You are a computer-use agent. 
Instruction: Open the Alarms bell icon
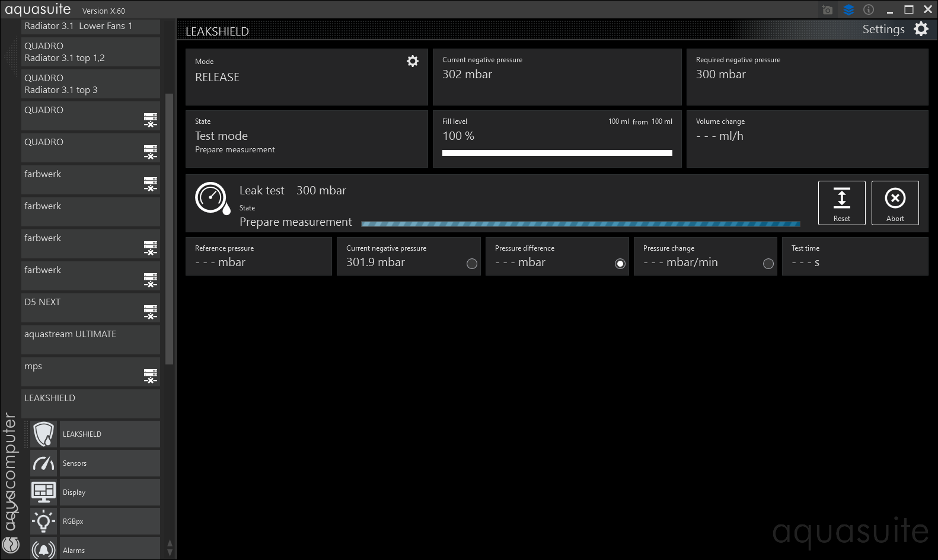(43, 549)
